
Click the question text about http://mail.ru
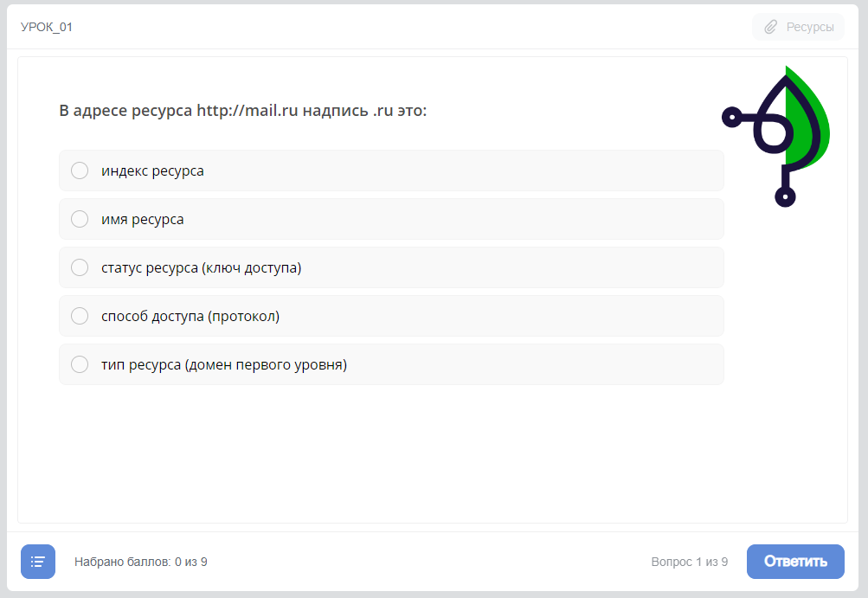(243, 111)
